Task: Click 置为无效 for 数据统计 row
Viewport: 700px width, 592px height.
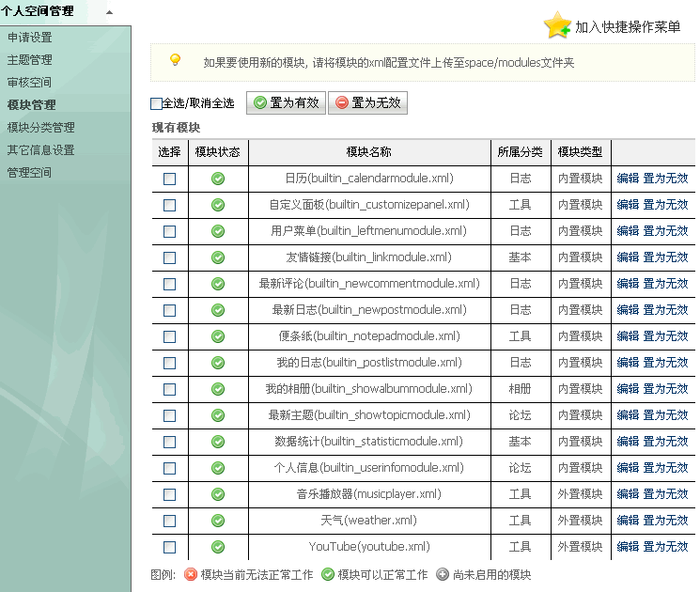Action: tap(665, 442)
